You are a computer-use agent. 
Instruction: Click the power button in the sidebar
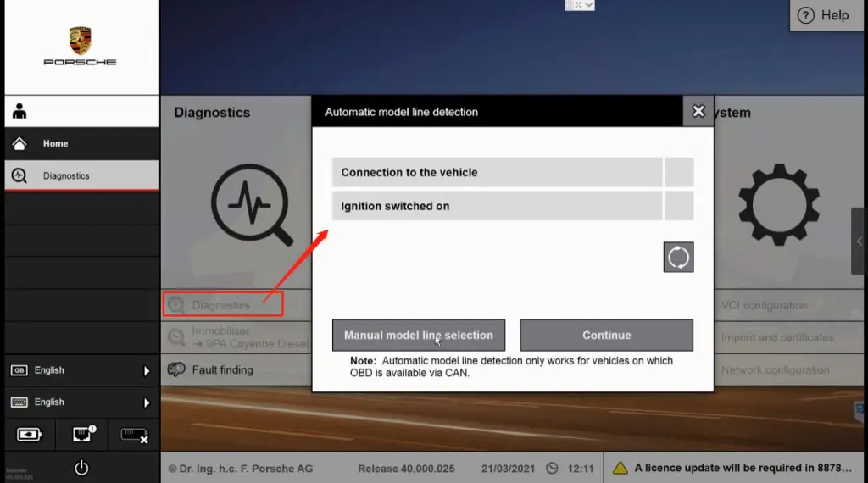pyautogui.click(x=81, y=467)
